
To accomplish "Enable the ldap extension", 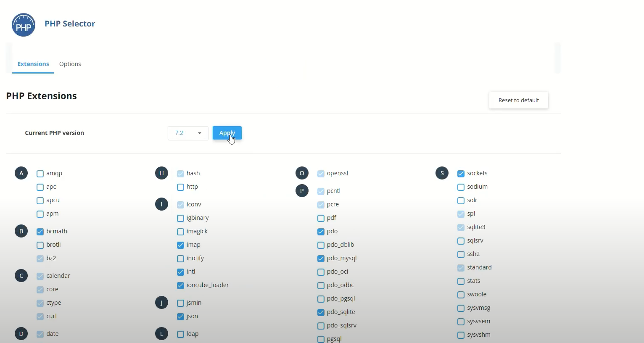I will (180, 334).
